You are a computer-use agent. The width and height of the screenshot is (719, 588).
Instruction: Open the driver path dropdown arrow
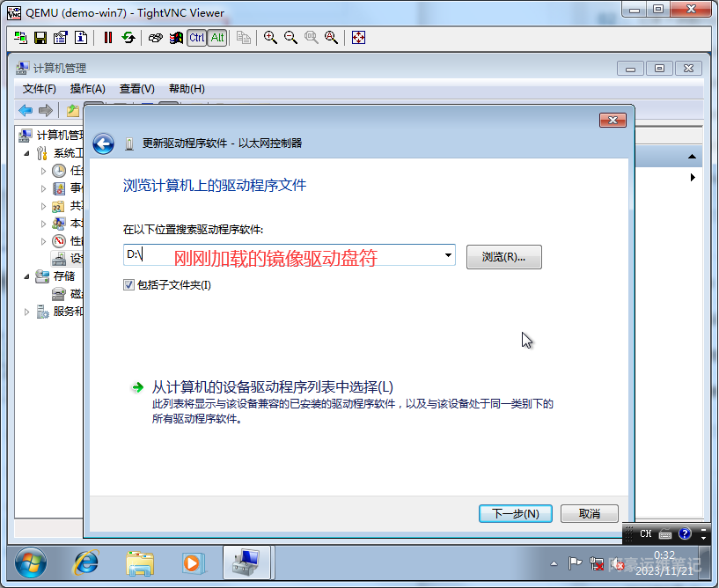pos(448,256)
